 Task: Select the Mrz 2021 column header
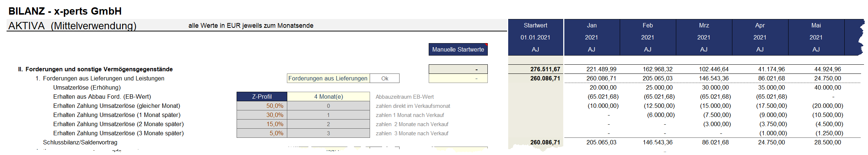click(x=704, y=37)
